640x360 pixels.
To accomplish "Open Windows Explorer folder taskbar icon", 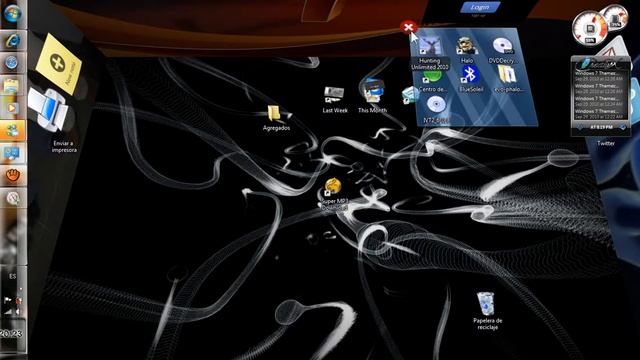I will point(12,86).
